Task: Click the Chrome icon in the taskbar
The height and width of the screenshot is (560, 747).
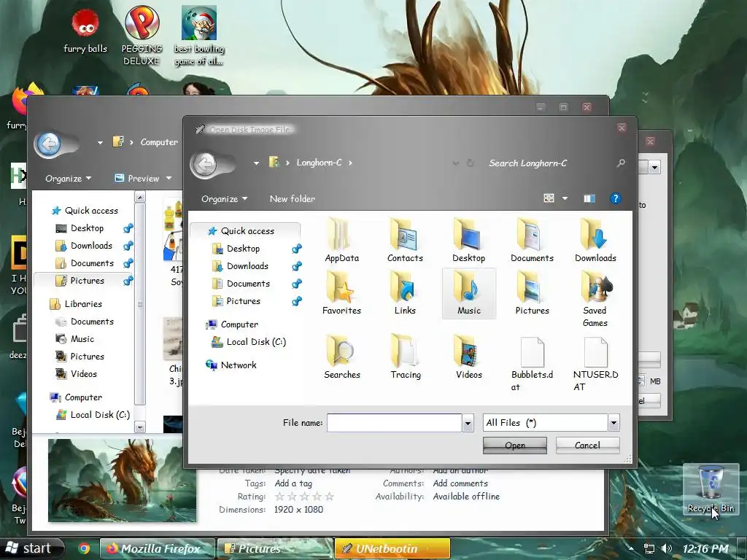Action: [84, 548]
